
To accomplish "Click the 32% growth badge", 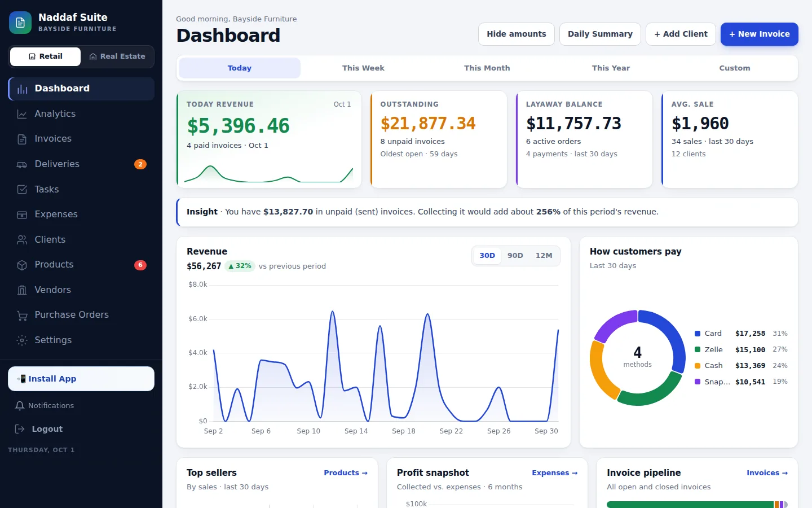I will coord(240,266).
